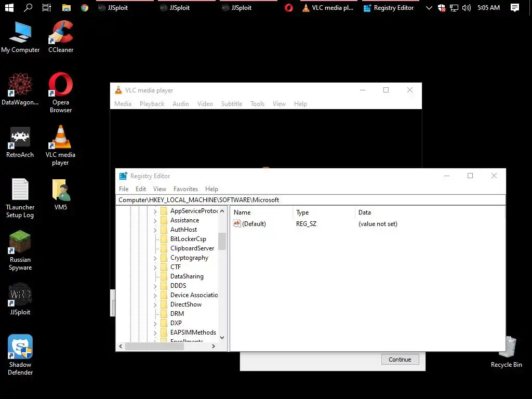Click the registry address path bar

tap(311, 200)
